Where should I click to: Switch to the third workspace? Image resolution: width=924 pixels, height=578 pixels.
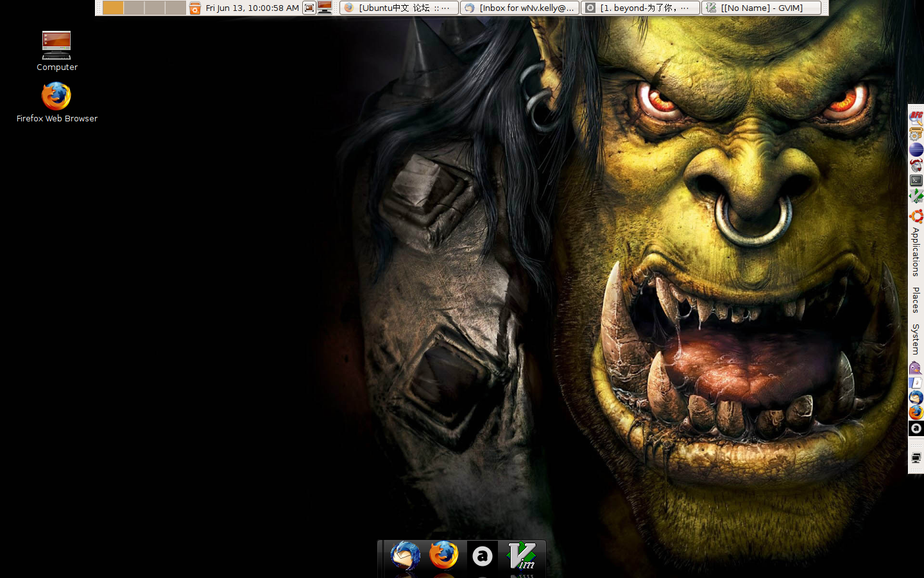click(154, 8)
